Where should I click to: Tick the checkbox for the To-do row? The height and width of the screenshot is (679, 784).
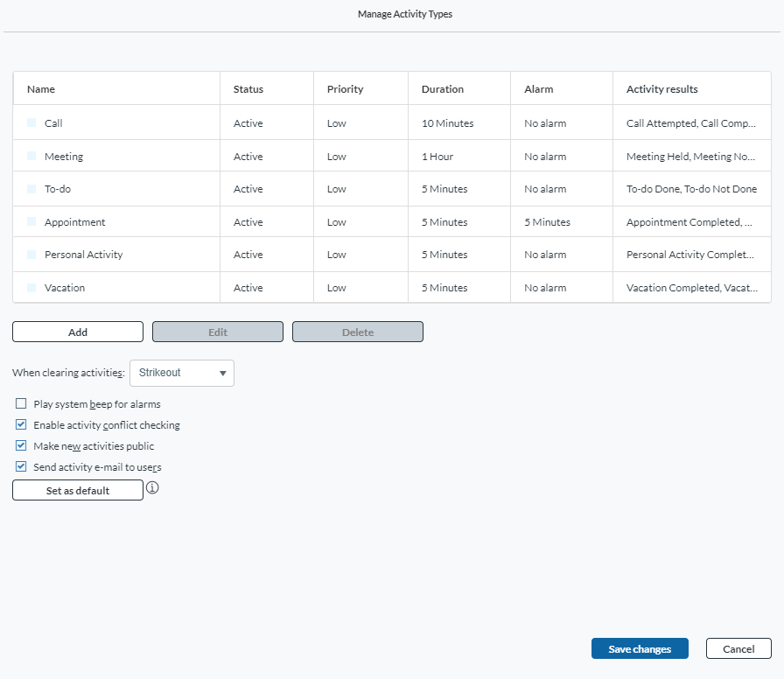31,188
